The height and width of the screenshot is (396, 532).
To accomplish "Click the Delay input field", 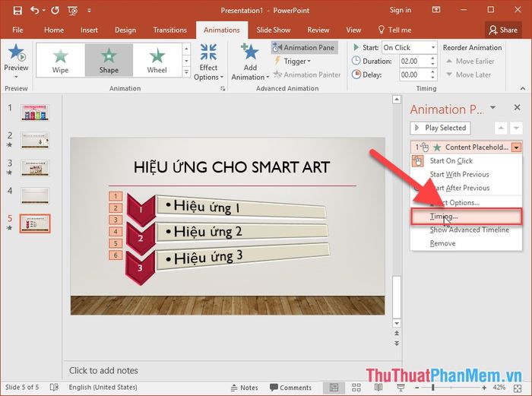I will pos(414,74).
